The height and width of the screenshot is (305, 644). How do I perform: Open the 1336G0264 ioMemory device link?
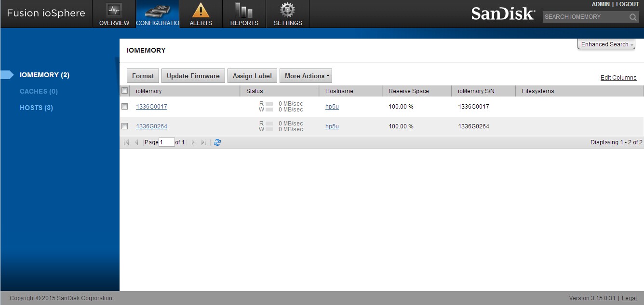pos(151,126)
